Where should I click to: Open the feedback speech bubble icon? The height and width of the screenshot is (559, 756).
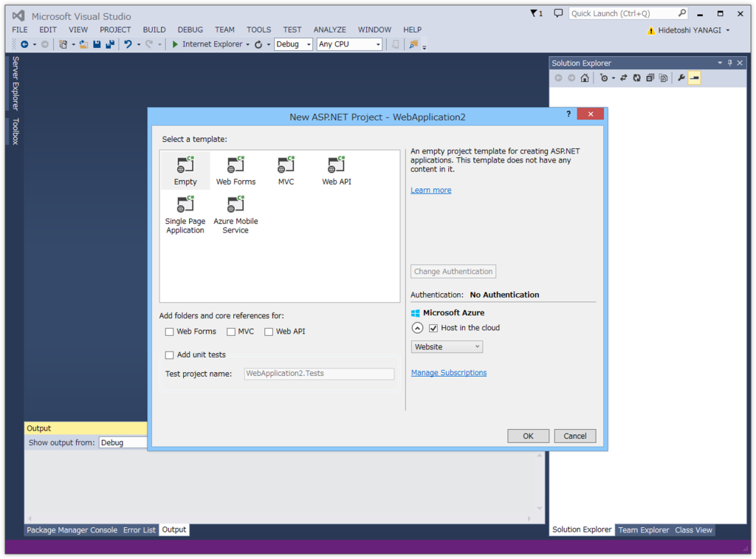pos(558,13)
